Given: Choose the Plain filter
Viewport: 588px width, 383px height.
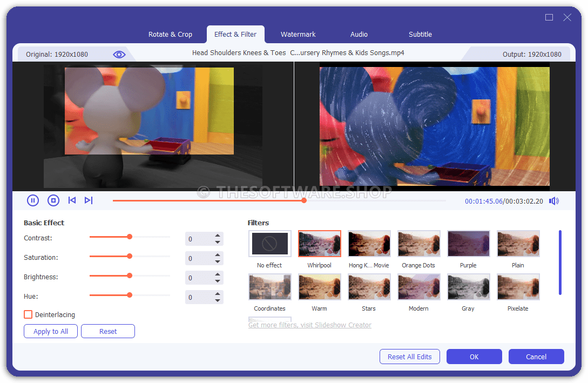Looking at the screenshot, I should tap(518, 244).
